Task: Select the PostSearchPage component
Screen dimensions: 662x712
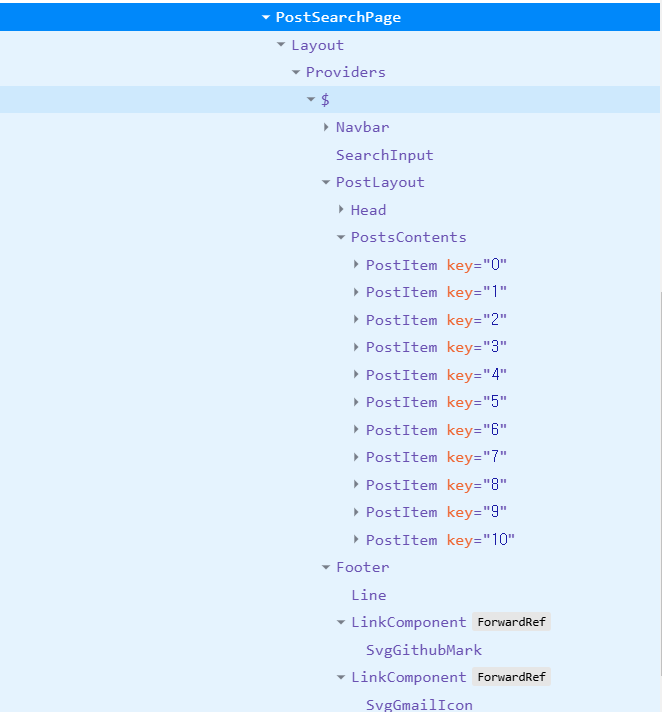Action: (338, 17)
